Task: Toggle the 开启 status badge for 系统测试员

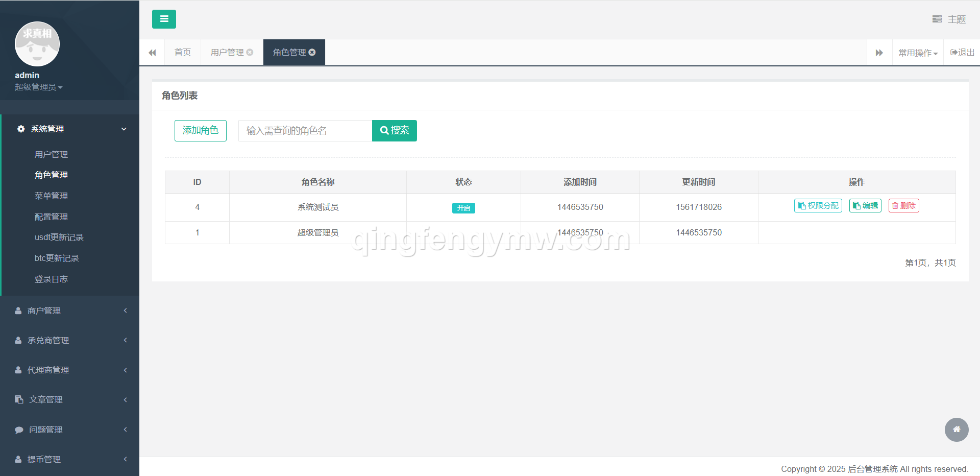Action: (x=463, y=208)
